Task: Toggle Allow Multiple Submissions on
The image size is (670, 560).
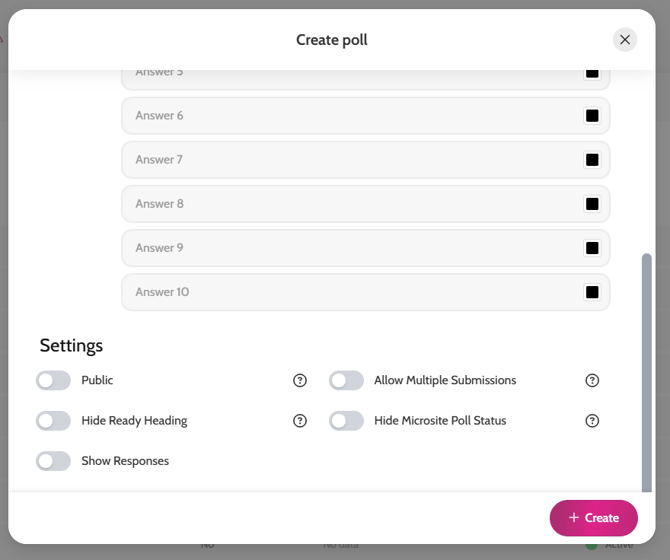Action: (347, 381)
